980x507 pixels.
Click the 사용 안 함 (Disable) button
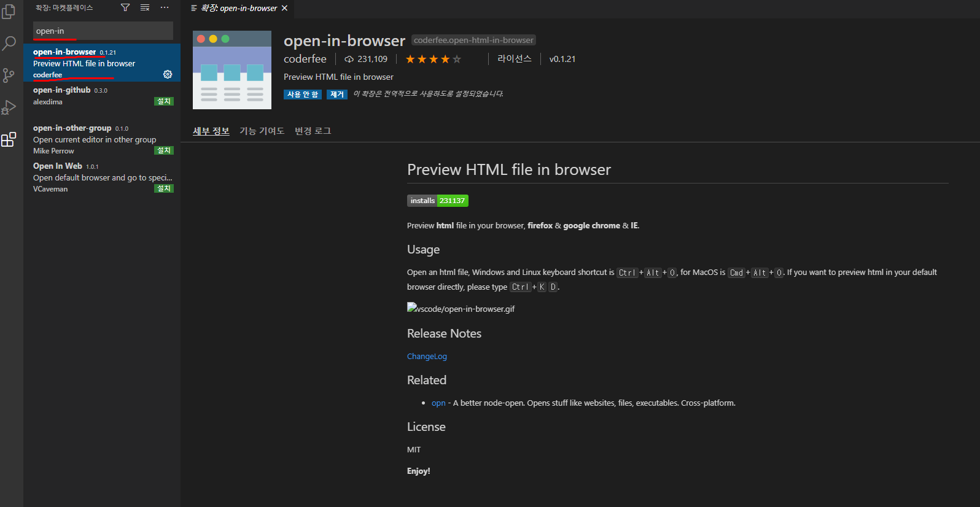303,95
